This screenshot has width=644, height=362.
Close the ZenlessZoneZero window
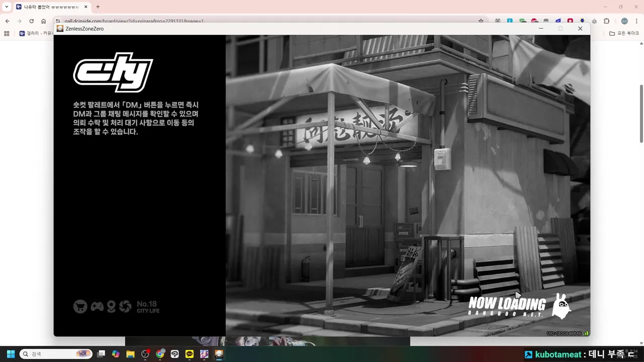(580, 29)
